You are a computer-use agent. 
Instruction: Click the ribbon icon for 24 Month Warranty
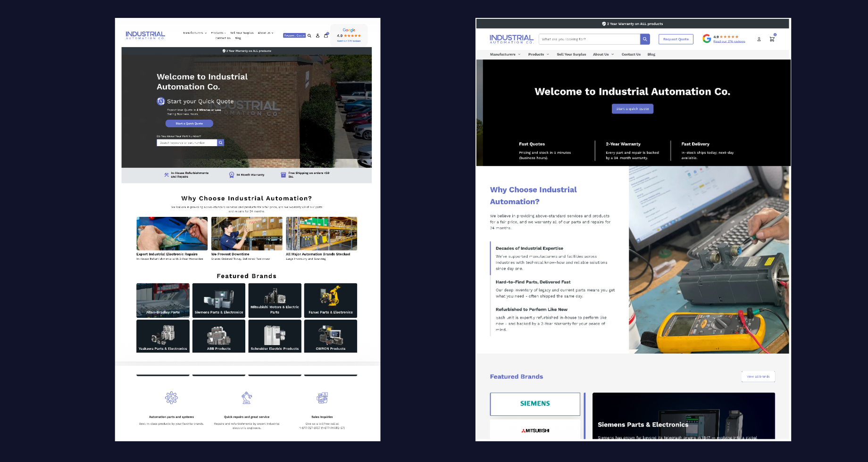coord(232,175)
